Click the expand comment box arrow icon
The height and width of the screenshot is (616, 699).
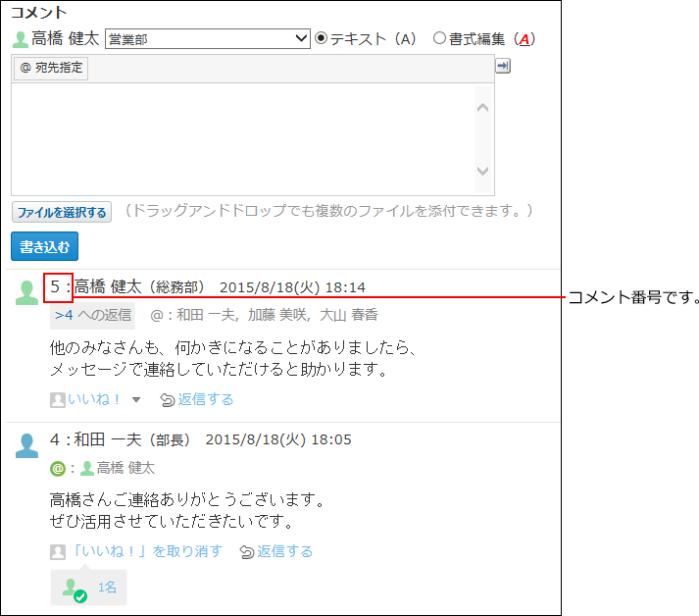(x=503, y=66)
